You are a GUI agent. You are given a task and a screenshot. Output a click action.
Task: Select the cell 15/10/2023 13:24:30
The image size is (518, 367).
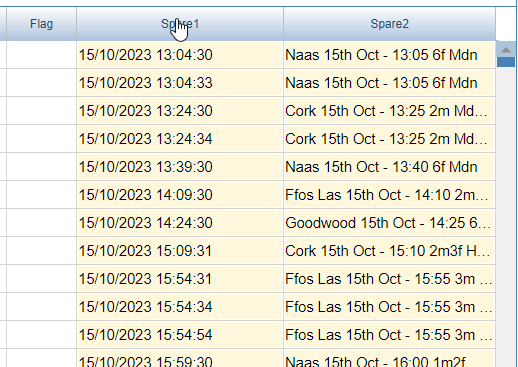(180, 111)
